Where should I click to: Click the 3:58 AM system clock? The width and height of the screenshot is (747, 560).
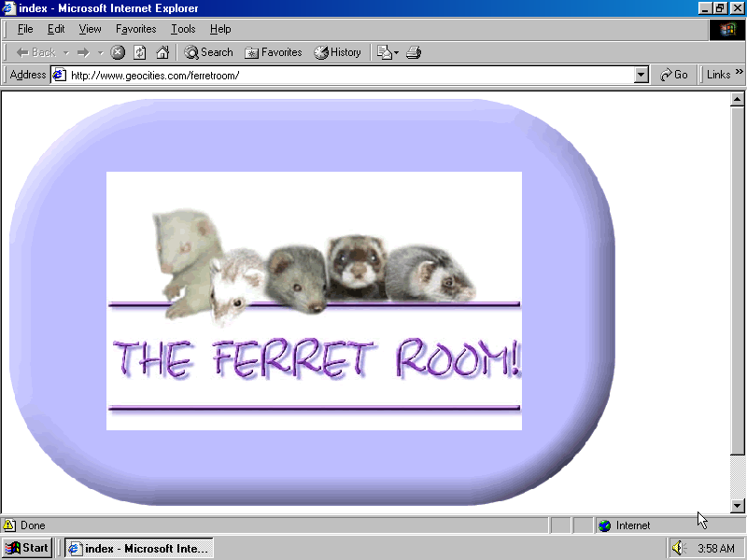pyautogui.click(x=716, y=549)
